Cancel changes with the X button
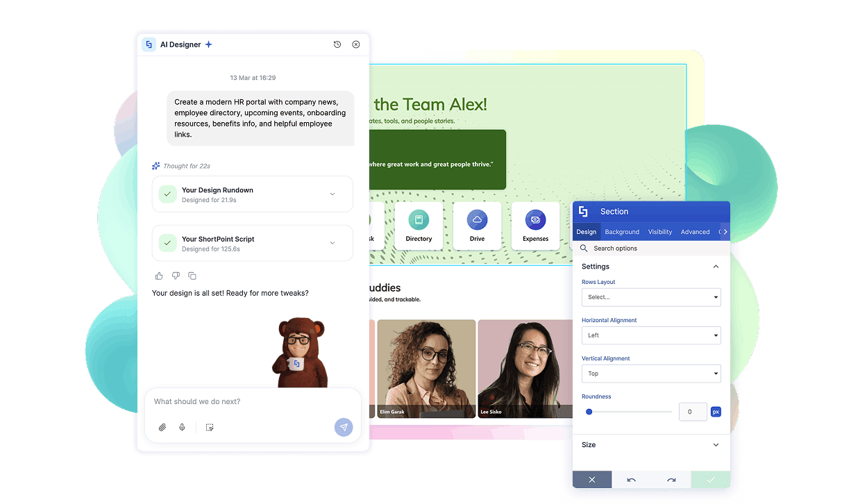The image size is (851, 504). 592,480
